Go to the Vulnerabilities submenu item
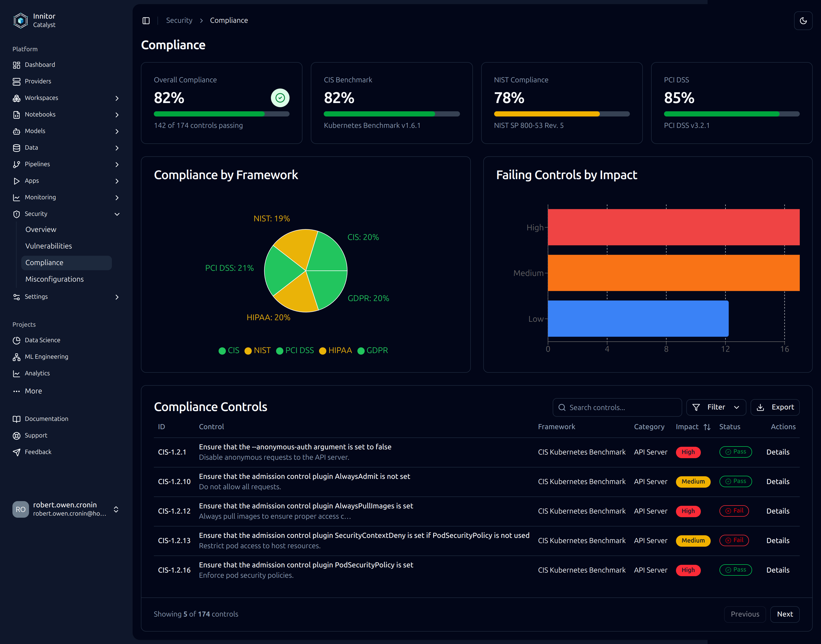This screenshot has width=821, height=644. [x=49, y=246]
